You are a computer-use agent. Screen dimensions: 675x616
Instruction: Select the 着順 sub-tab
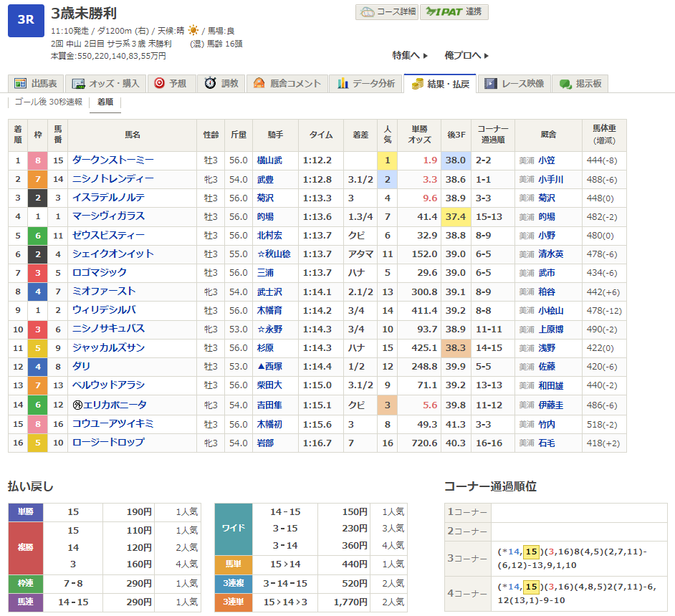tap(105, 102)
